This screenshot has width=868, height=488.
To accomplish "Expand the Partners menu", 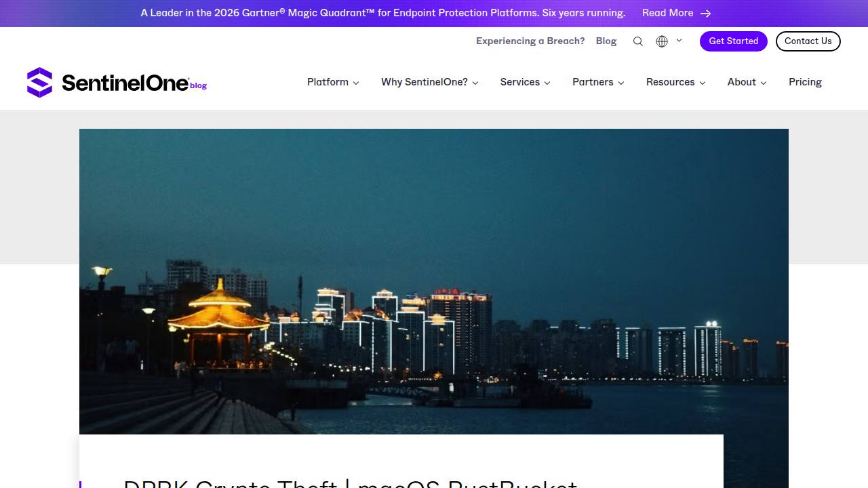I will coord(598,82).
